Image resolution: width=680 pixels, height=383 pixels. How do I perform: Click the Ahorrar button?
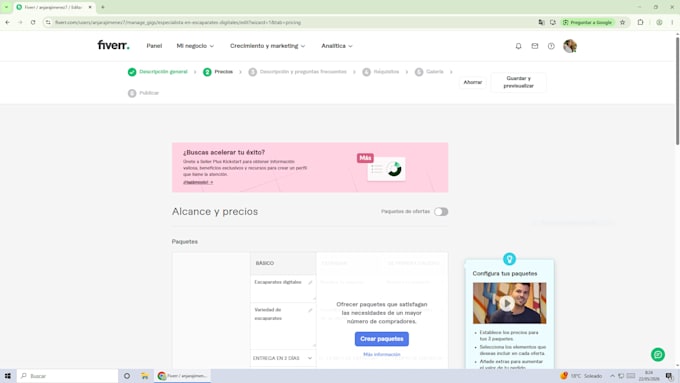pos(473,82)
